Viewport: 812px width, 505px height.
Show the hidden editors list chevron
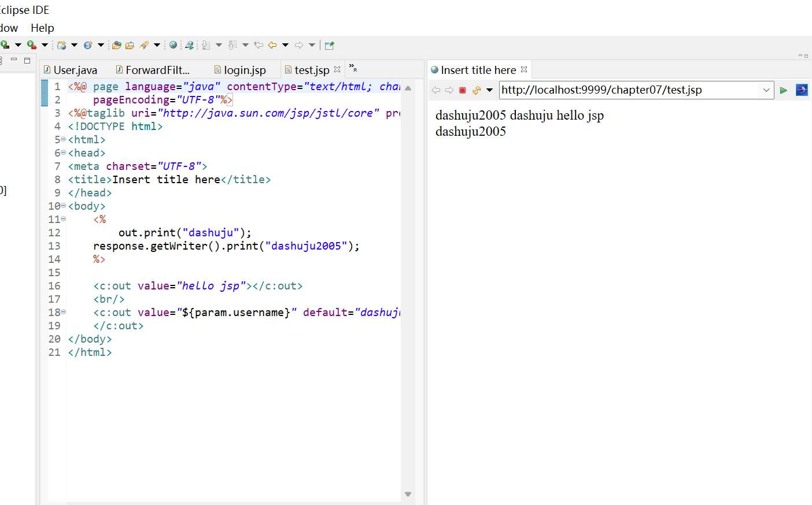[x=353, y=68]
